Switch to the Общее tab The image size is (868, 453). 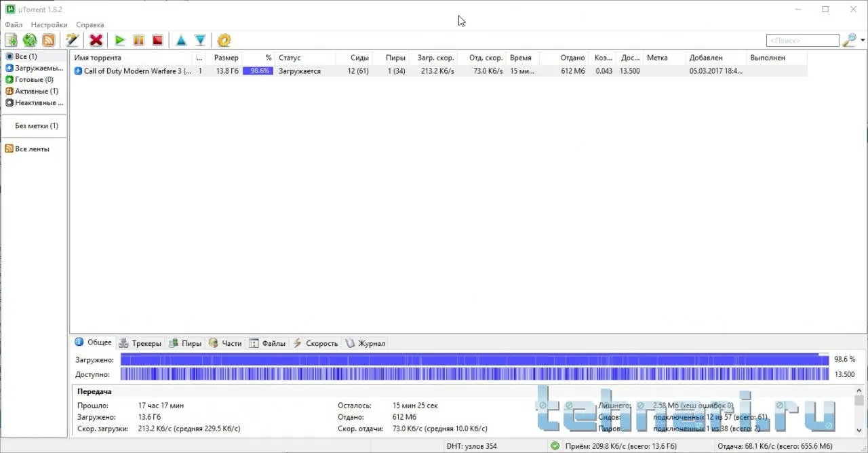tap(94, 342)
